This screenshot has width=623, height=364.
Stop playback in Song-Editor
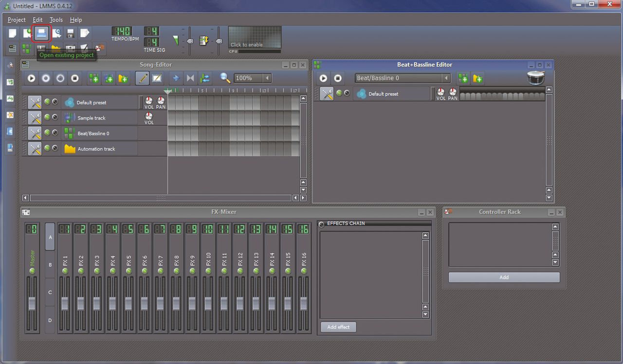tap(75, 78)
